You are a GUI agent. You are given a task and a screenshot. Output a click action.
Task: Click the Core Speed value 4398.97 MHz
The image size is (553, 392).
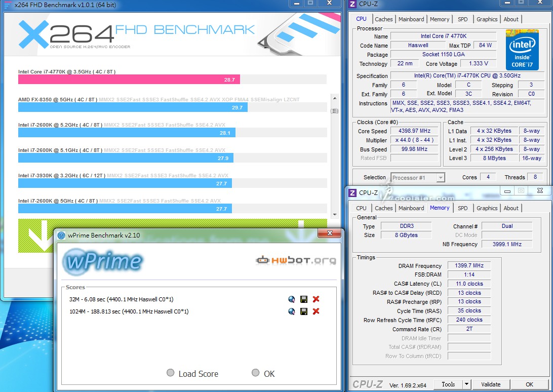pyautogui.click(x=414, y=131)
